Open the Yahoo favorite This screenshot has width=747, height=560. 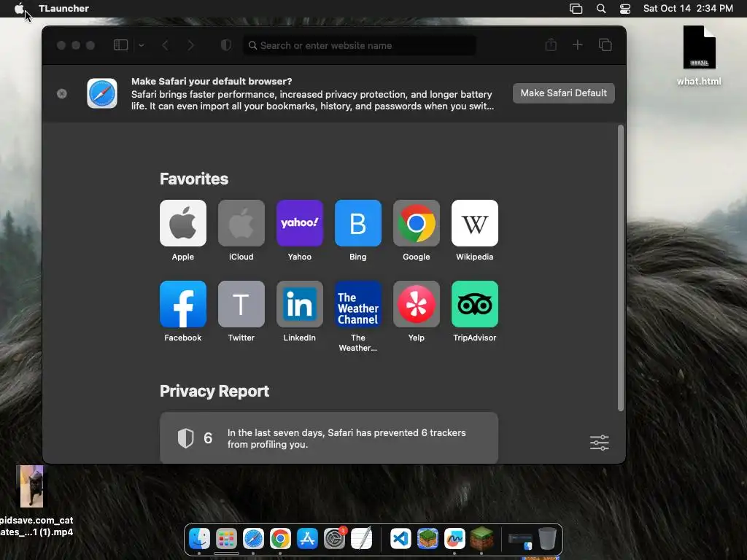coord(300,223)
